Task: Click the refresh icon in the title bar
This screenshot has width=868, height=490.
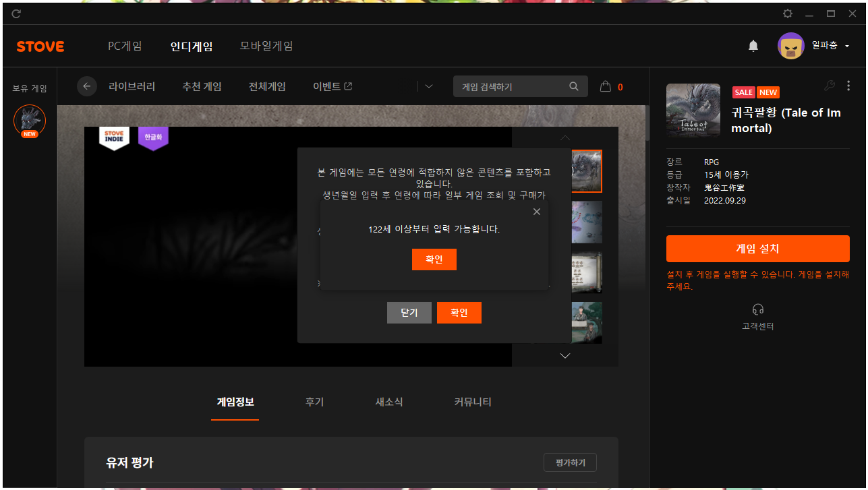Action: pyautogui.click(x=16, y=13)
